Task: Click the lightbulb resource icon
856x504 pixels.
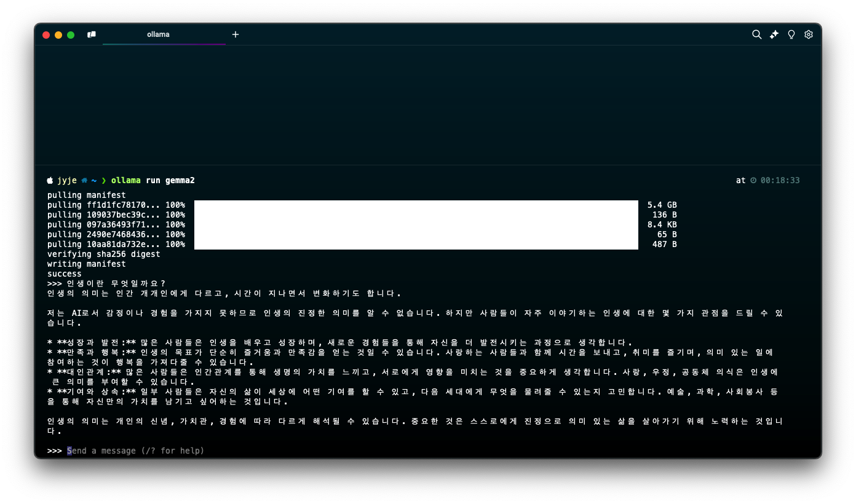Action: [x=791, y=34]
